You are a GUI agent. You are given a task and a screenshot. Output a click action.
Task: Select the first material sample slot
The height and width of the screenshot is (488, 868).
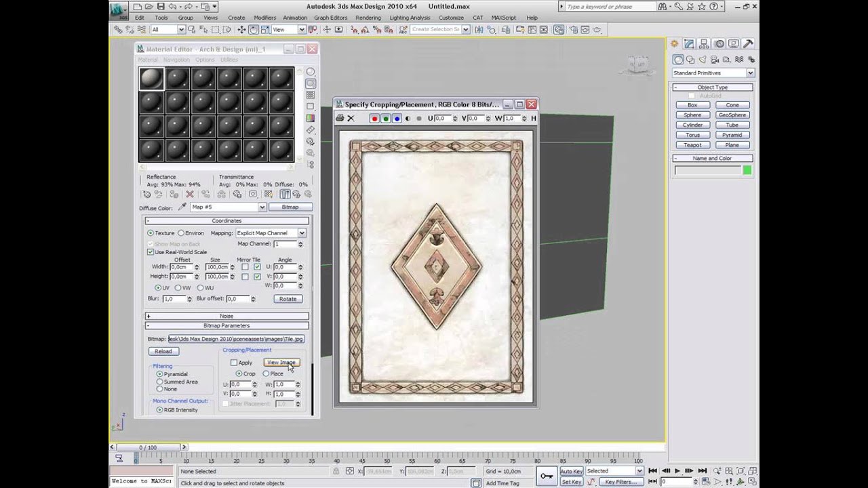pos(151,79)
